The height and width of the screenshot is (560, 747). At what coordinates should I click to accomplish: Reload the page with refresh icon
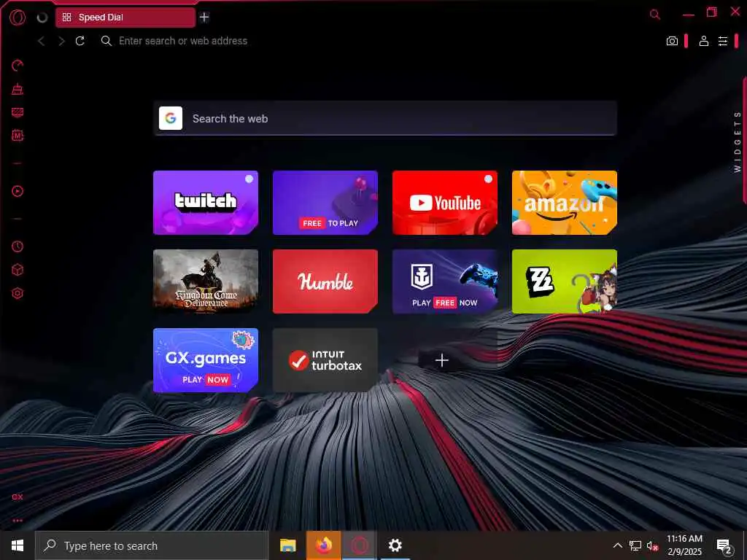(80, 41)
